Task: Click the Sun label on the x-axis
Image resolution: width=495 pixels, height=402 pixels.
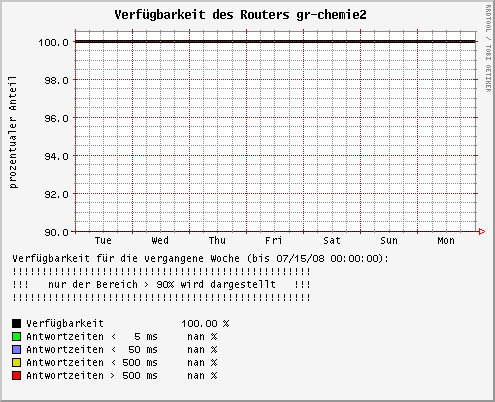Action: pos(389,241)
